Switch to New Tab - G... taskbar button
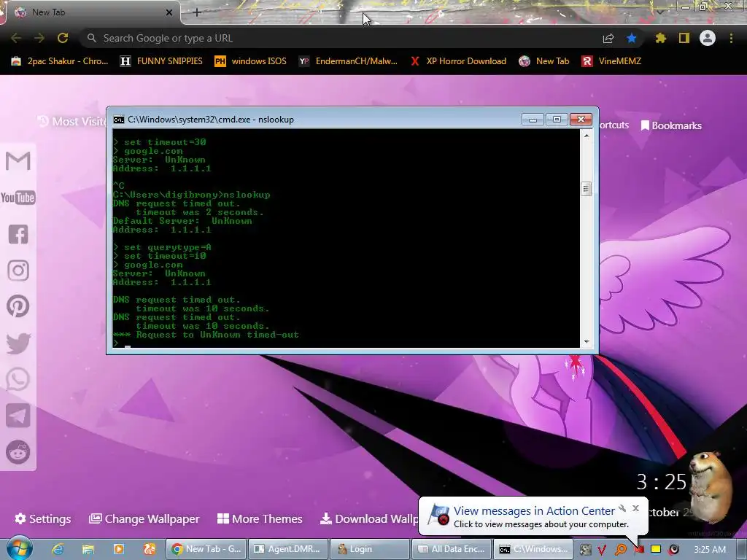This screenshot has height=560, width=747. click(206, 549)
